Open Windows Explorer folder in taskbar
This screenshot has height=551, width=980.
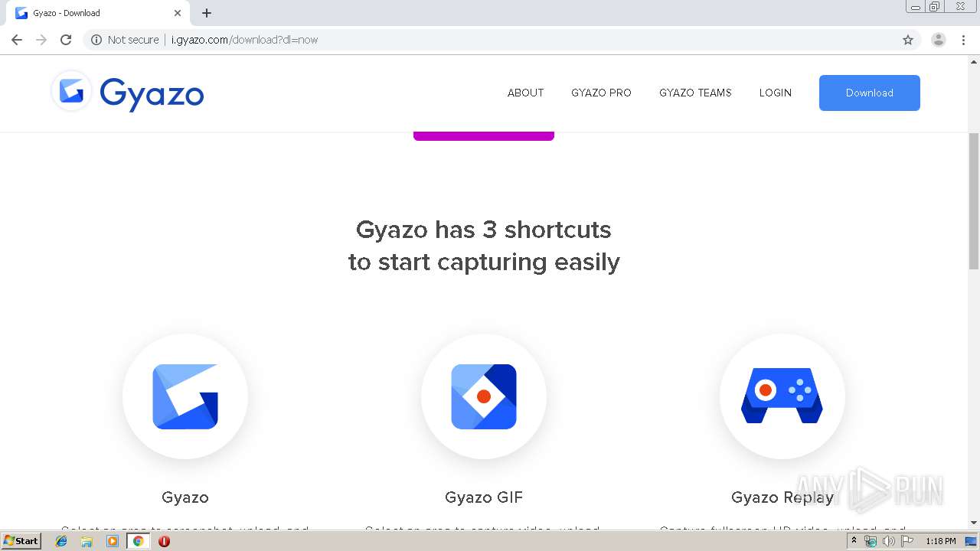[x=87, y=541]
